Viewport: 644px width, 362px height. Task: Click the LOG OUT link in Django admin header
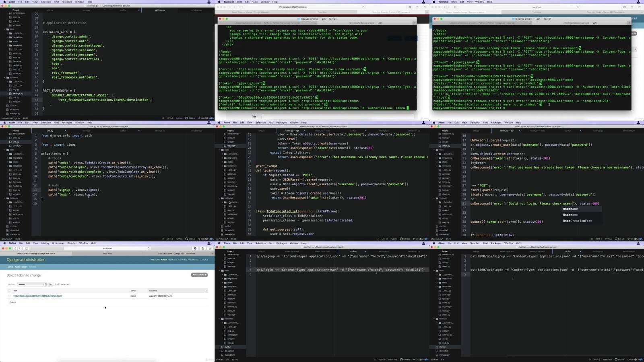coord(204,260)
